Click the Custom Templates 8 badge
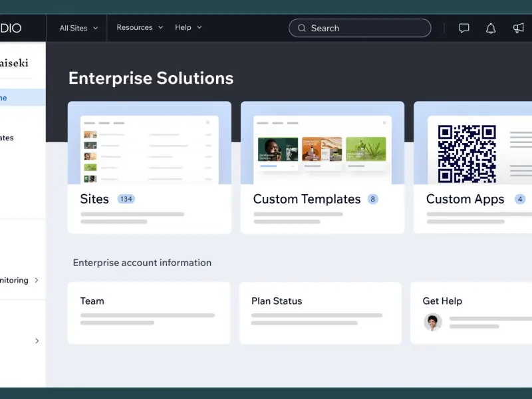Viewport: 532px width, 399px height. click(372, 199)
